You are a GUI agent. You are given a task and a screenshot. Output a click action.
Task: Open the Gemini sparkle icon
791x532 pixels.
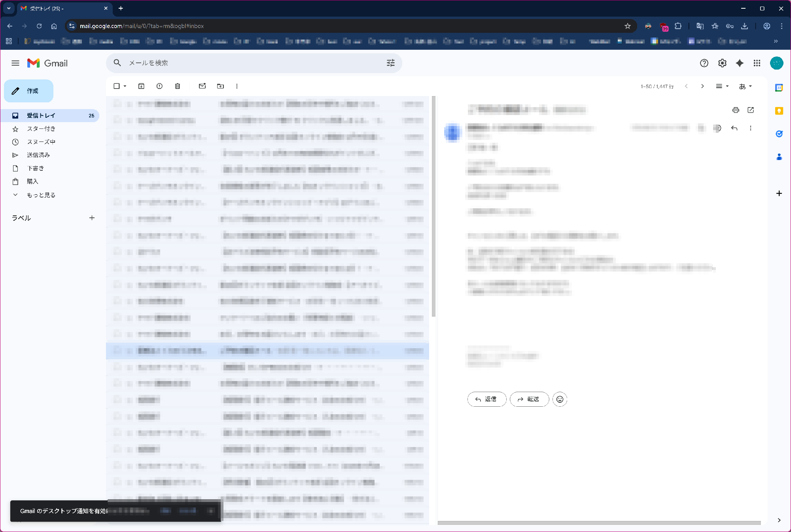740,63
